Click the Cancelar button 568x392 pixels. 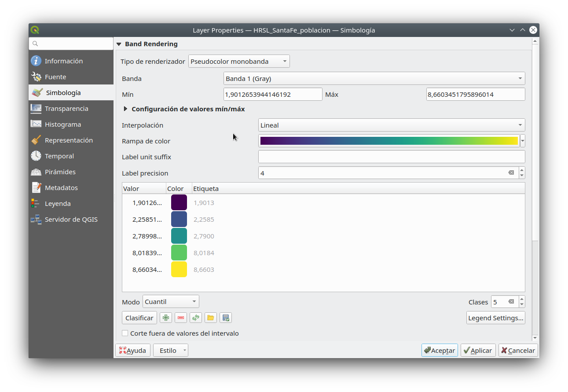[518, 350]
